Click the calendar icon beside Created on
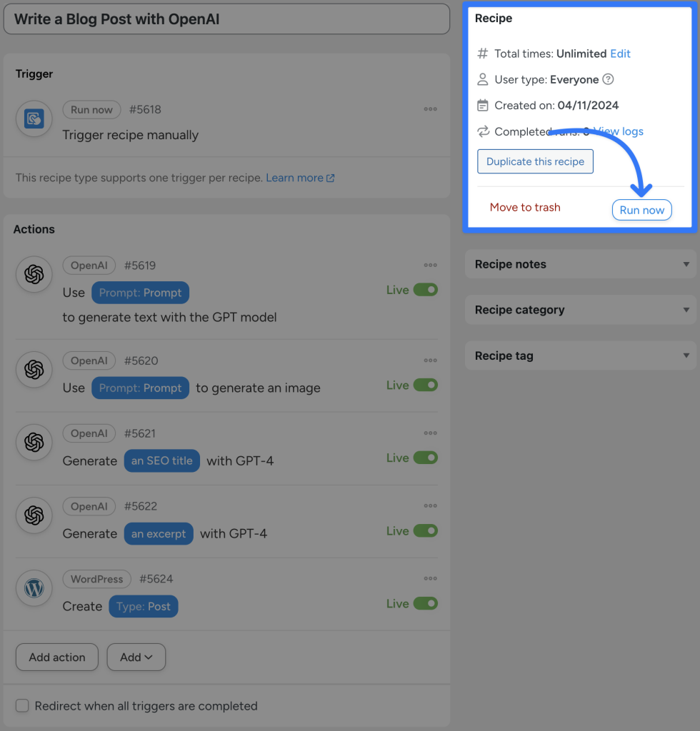Image resolution: width=700 pixels, height=731 pixels. (484, 105)
